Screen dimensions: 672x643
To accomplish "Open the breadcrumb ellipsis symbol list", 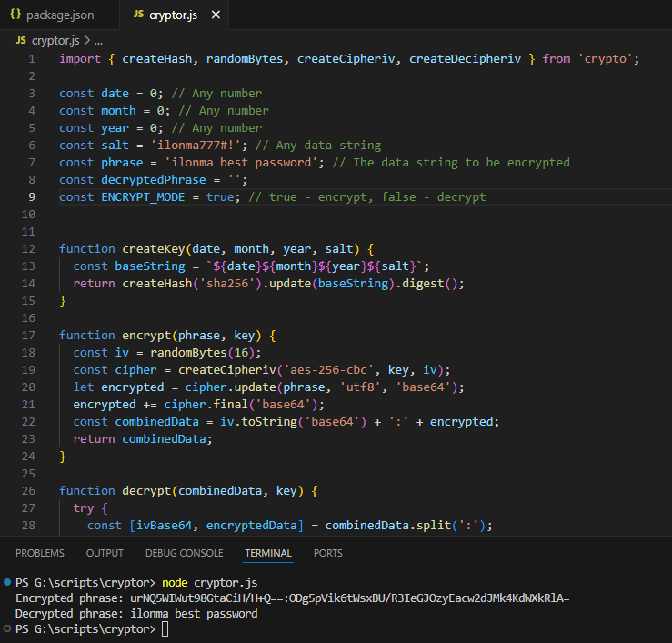I will coord(98,41).
